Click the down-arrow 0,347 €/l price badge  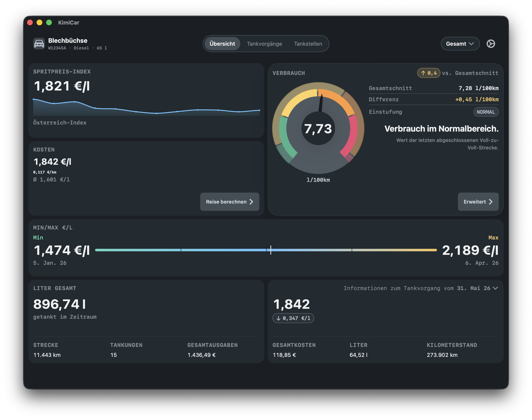293,318
